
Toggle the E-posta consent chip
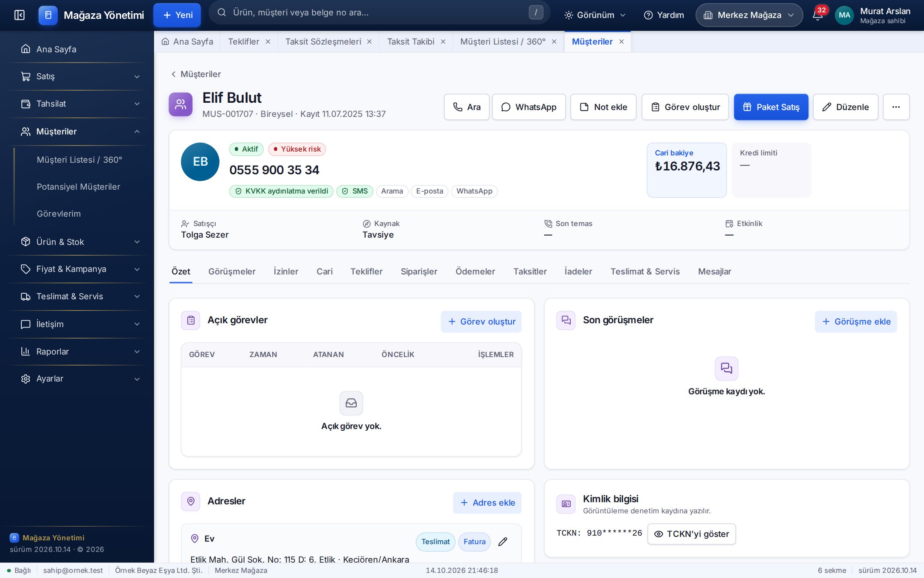pos(429,191)
